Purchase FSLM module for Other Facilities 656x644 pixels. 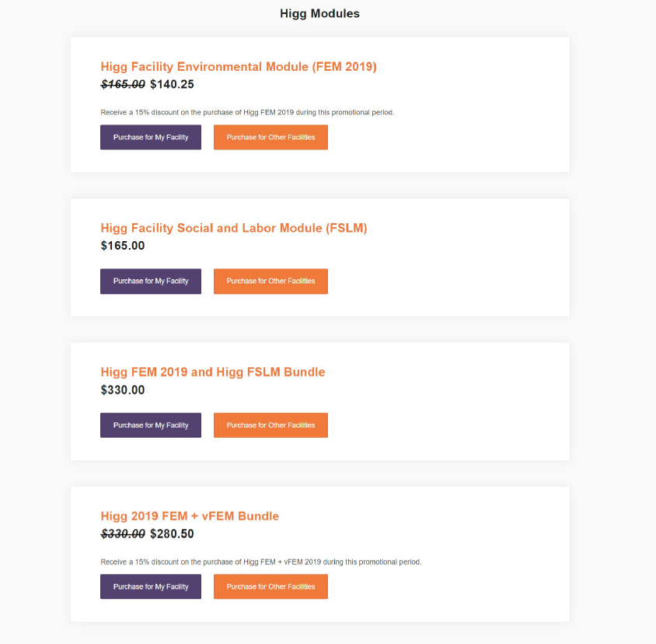pos(270,282)
